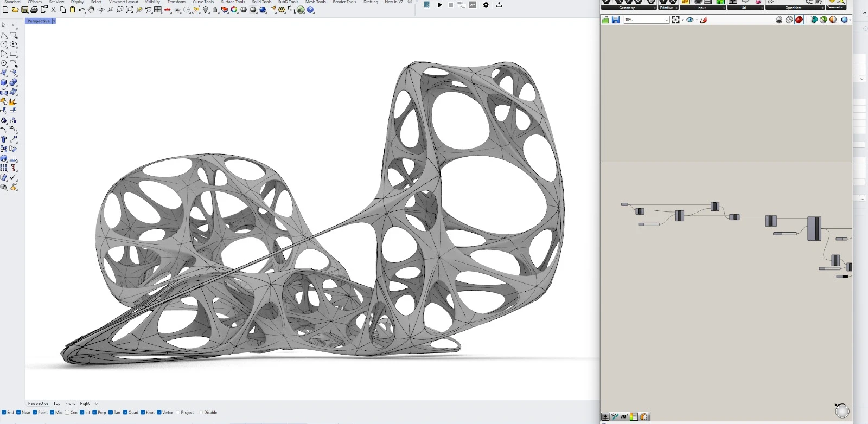Screen dimensions: 868x424
Task: Expand the Grasshopper eye preview options arrow
Action: pos(697,20)
